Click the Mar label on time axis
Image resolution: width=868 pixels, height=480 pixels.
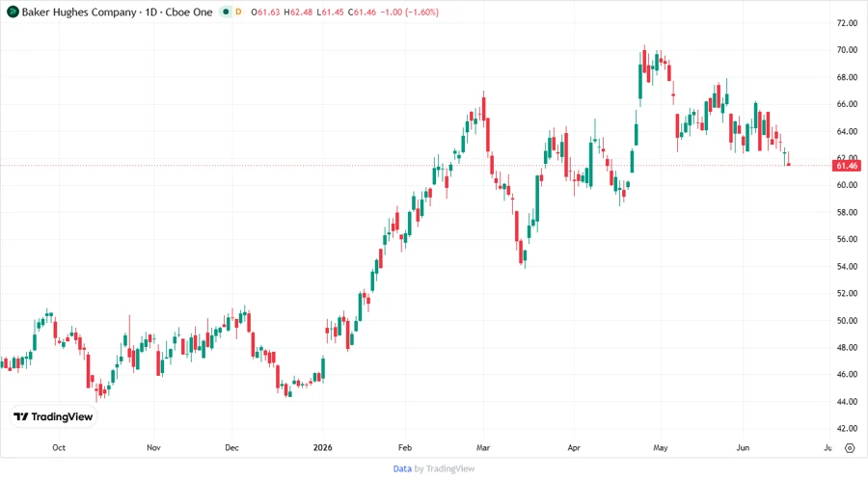click(x=483, y=447)
